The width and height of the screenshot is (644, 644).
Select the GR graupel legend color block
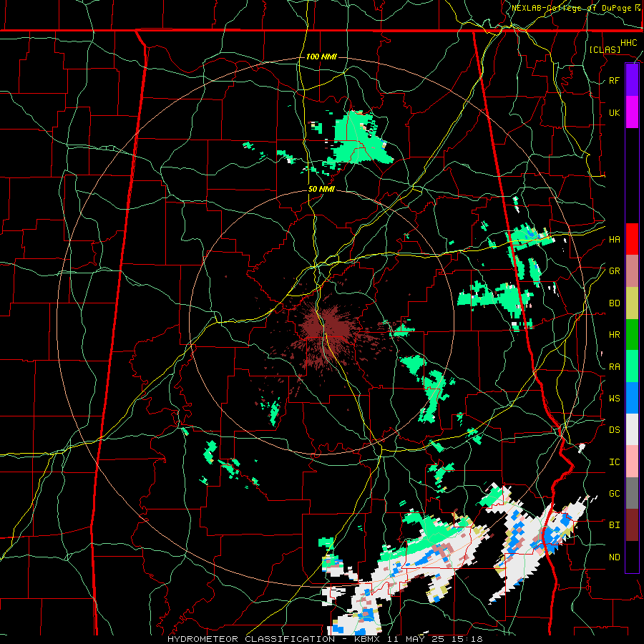(632, 271)
